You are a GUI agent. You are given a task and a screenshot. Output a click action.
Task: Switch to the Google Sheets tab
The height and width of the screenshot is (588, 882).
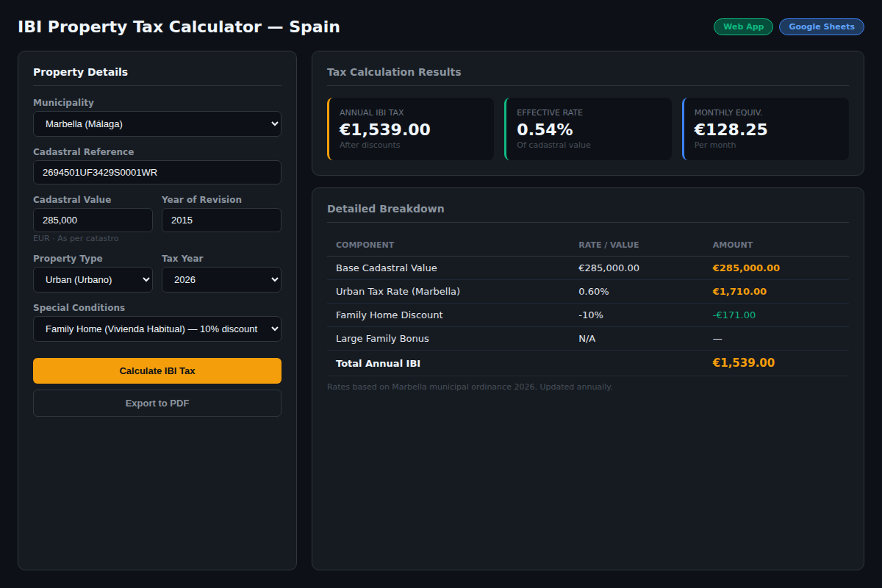click(x=822, y=26)
